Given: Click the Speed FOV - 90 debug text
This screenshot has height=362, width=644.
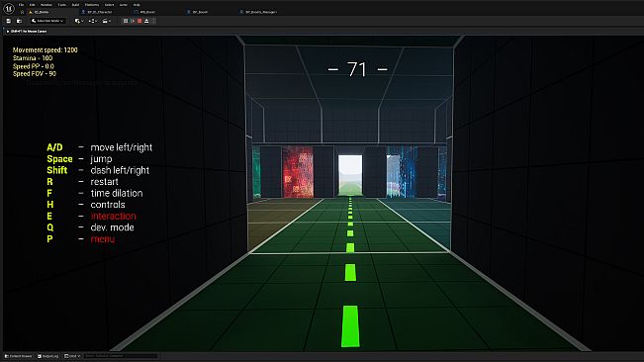Looking at the screenshot, I should [34, 74].
